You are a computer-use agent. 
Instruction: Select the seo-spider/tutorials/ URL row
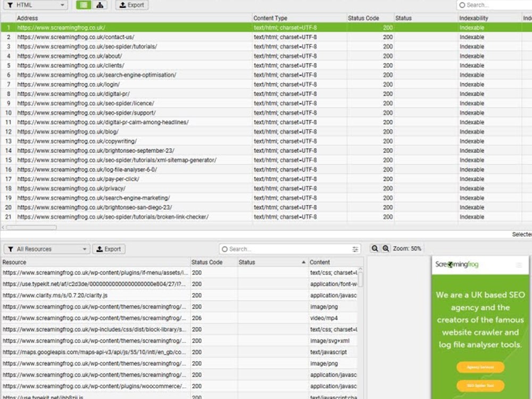[x=266, y=46]
